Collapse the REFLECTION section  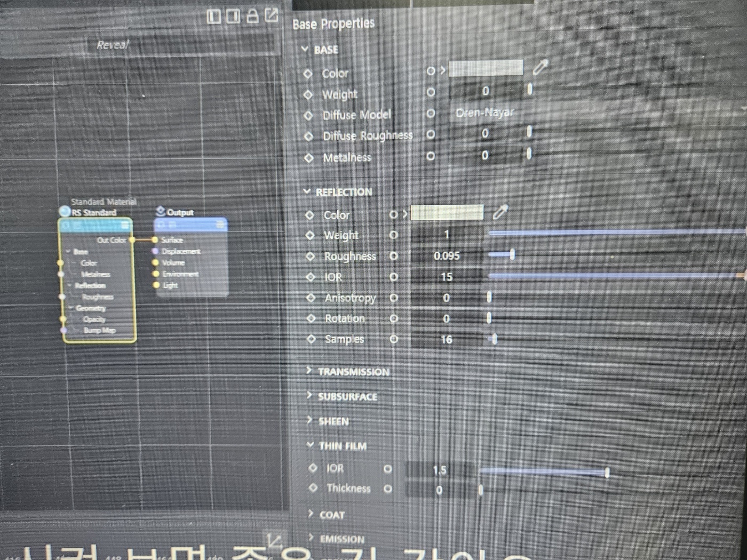tap(307, 191)
